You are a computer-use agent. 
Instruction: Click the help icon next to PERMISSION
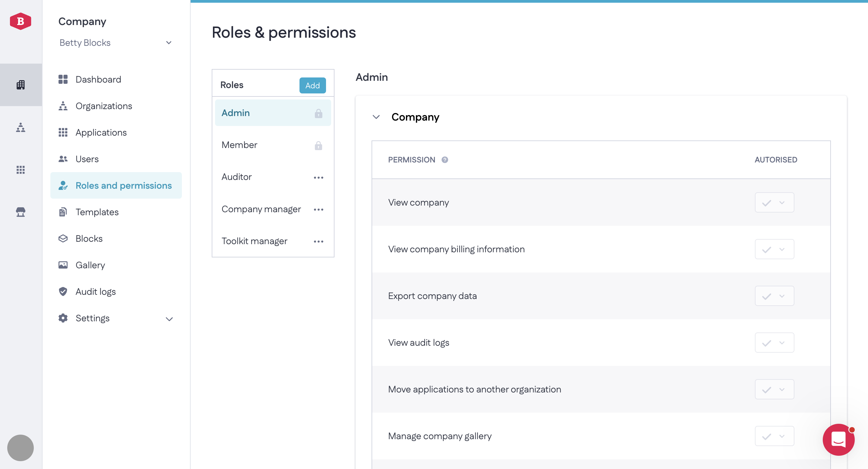pos(445,160)
